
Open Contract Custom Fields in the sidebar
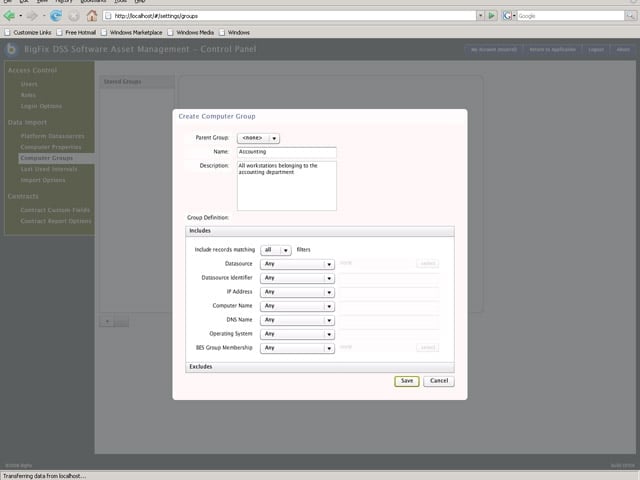(55, 210)
